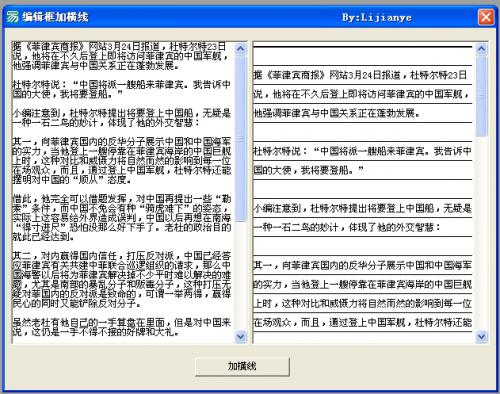The image size is (500, 394).
Task: Click the line 他强调菲律宾与中国关系 in right box
Action: (x=337, y=113)
